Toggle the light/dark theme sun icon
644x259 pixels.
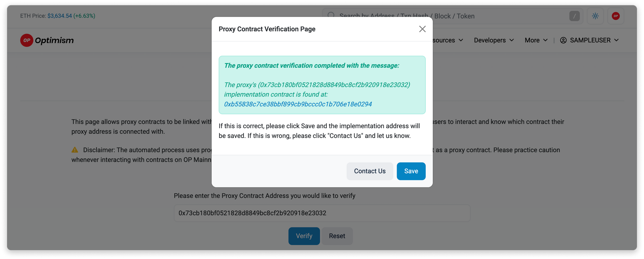tap(595, 16)
